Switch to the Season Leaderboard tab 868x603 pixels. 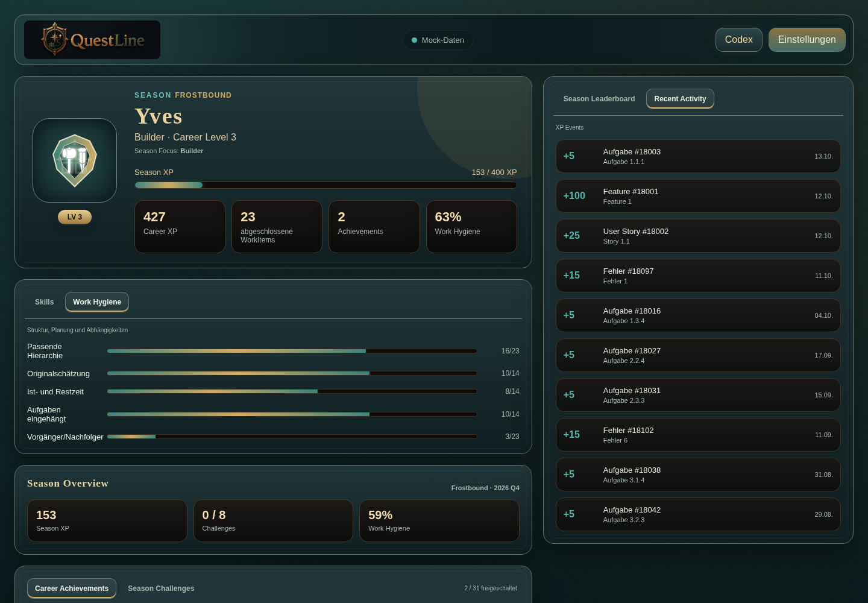599,99
